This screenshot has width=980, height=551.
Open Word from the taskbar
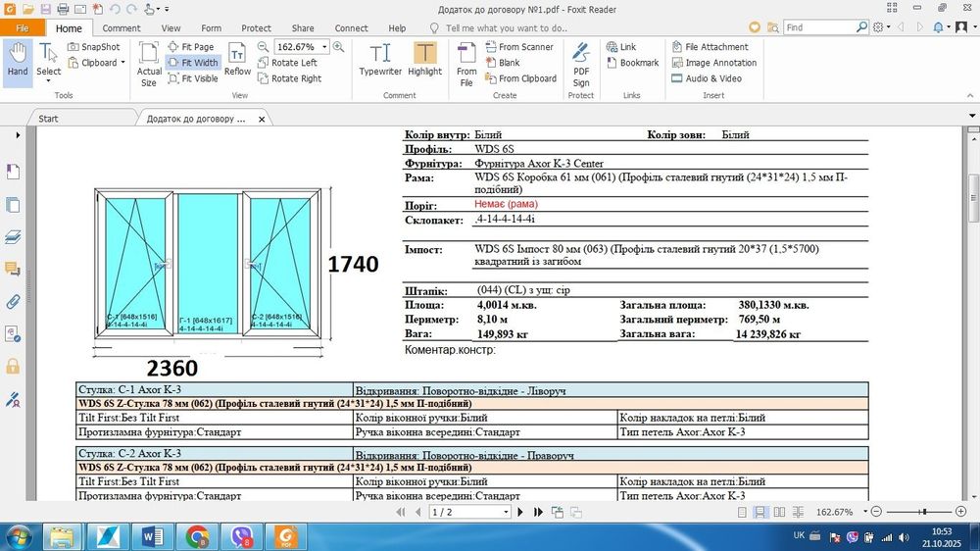click(152, 537)
